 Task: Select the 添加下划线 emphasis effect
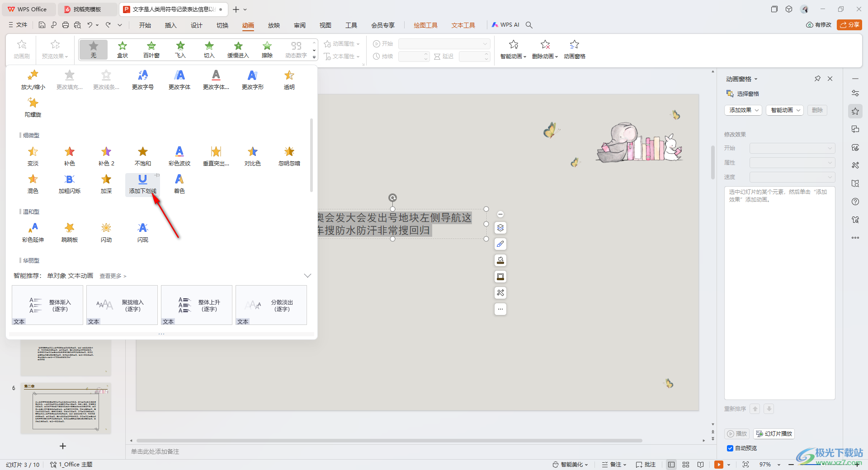tap(142, 184)
